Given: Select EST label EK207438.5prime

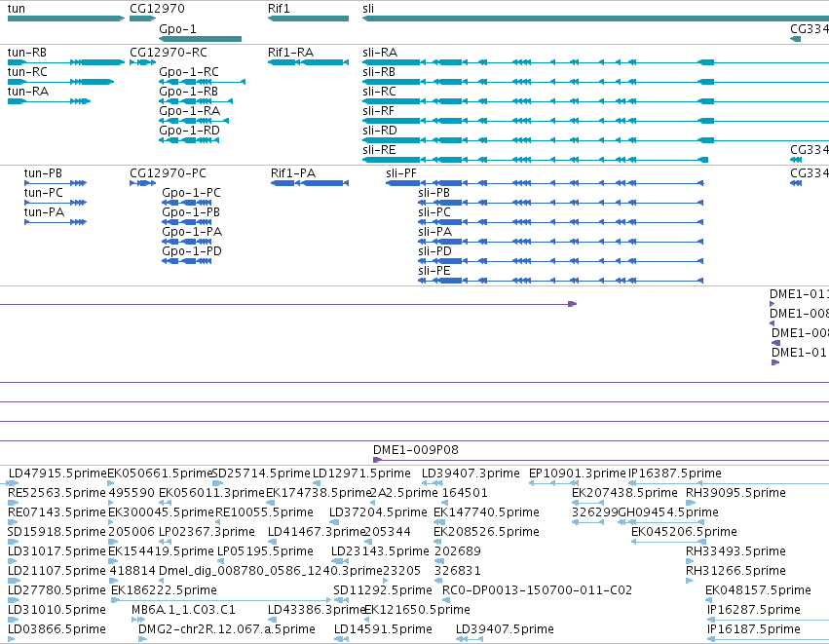Looking at the screenshot, I should 624,493.
